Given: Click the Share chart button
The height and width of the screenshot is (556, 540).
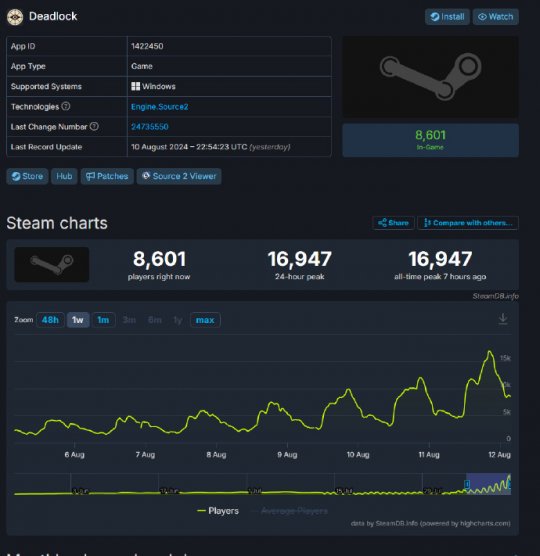Looking at the screenshot, I should (393, 223).
